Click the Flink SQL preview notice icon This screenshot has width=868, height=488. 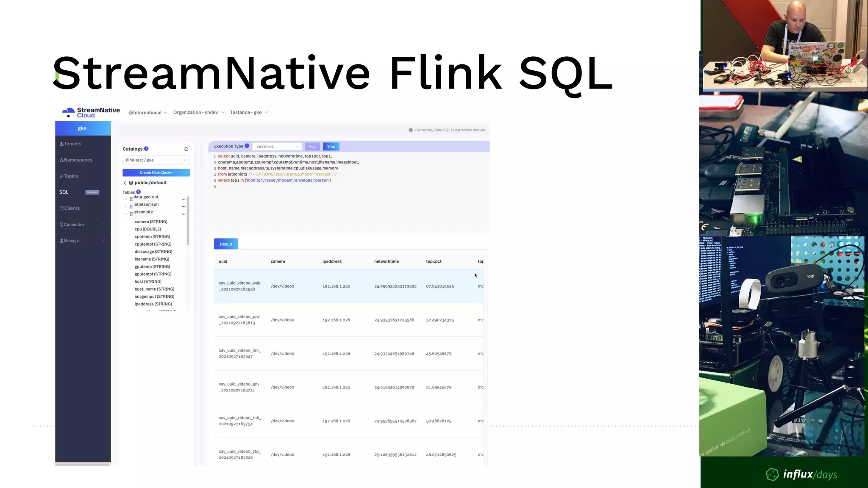[x=410, y=130]
